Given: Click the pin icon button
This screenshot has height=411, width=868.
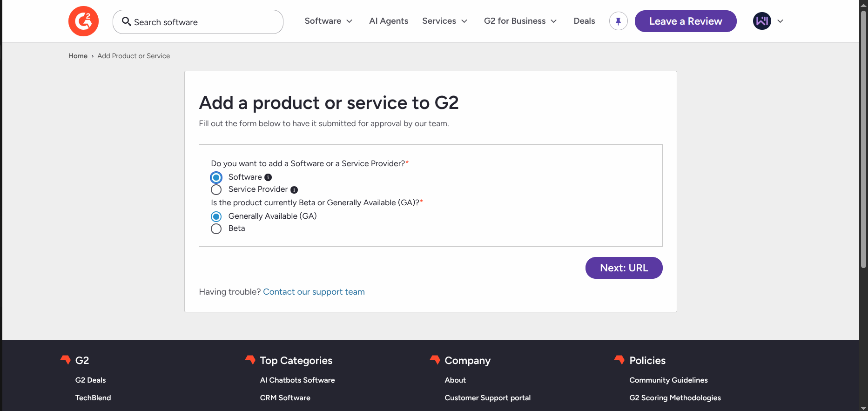Looking at the screenshot, I should (618, 21).
